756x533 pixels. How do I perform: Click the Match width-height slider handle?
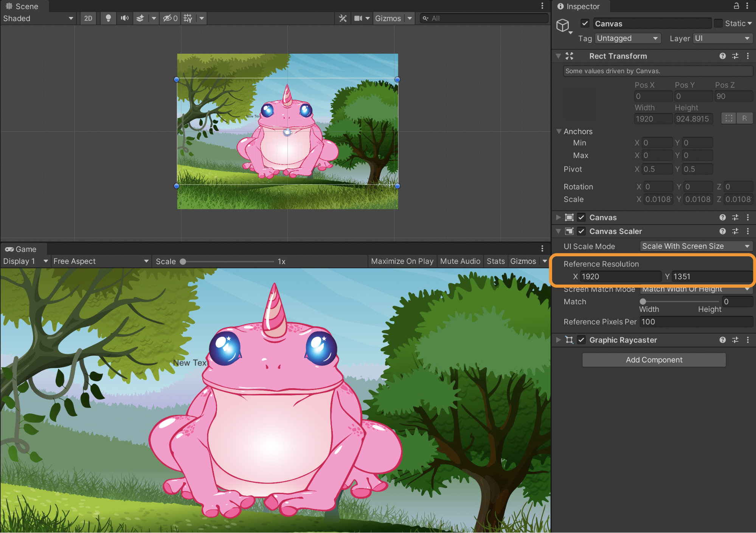point(643,302)
